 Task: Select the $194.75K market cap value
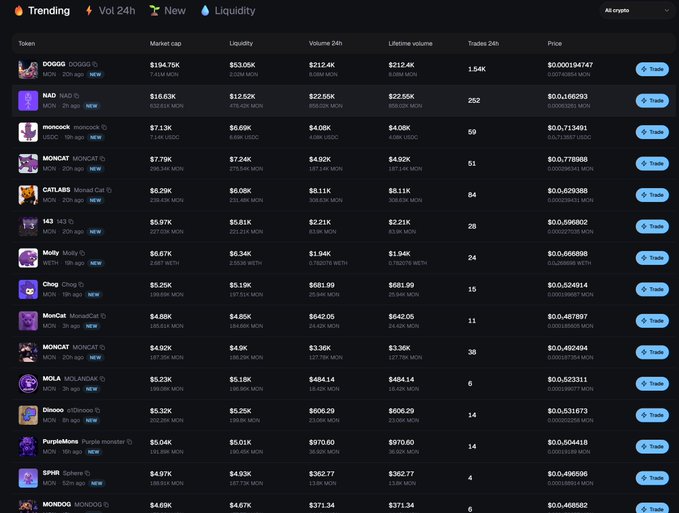pyautogui.click(x=165, y=65)
